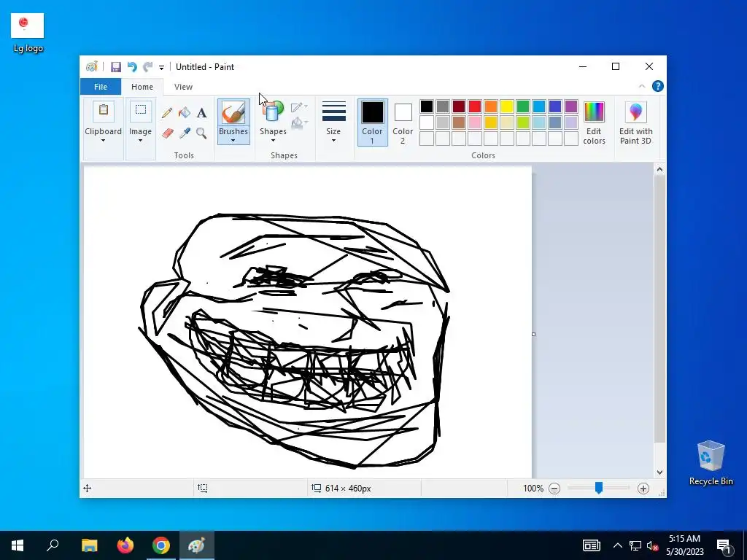
Task: Click Edit with Paint 3D icon
Action: coord(636,112)
